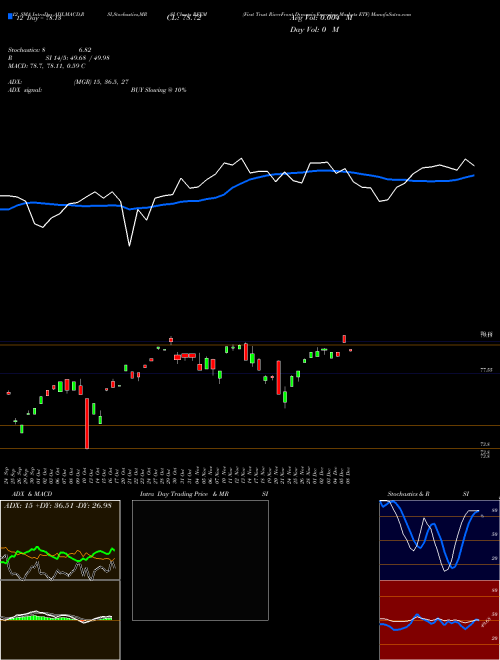500x660 pixels.
Task: Click the 'ADX signal:' label
Action: (x=25, y=90)
